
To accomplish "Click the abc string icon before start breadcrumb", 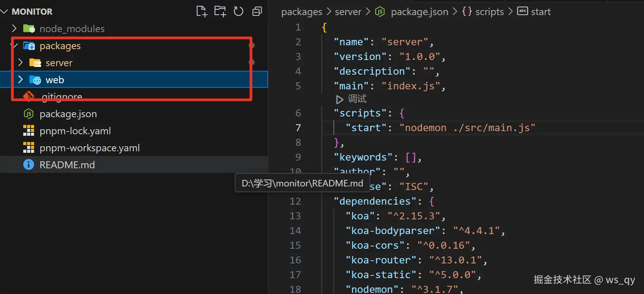I will click(522, 11).
